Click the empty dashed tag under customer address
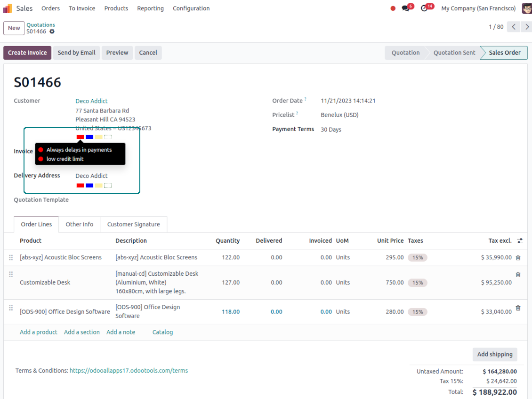Viewport: 532px width, 399px height. [107, 137]
